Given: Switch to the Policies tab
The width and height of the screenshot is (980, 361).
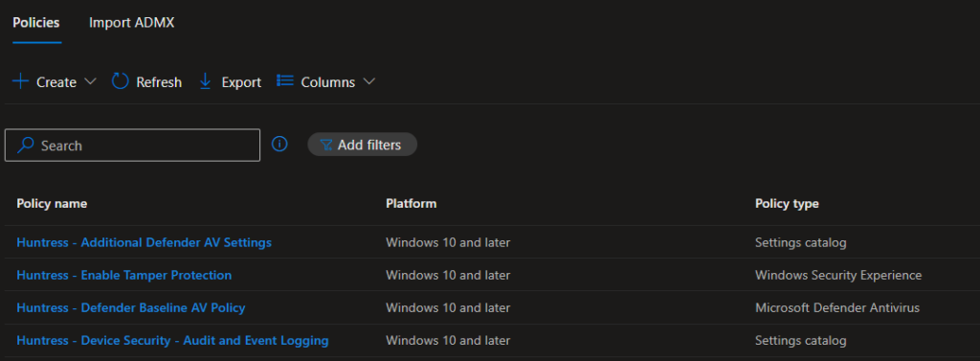Looking at the screenshot, I should click(36, 23).
